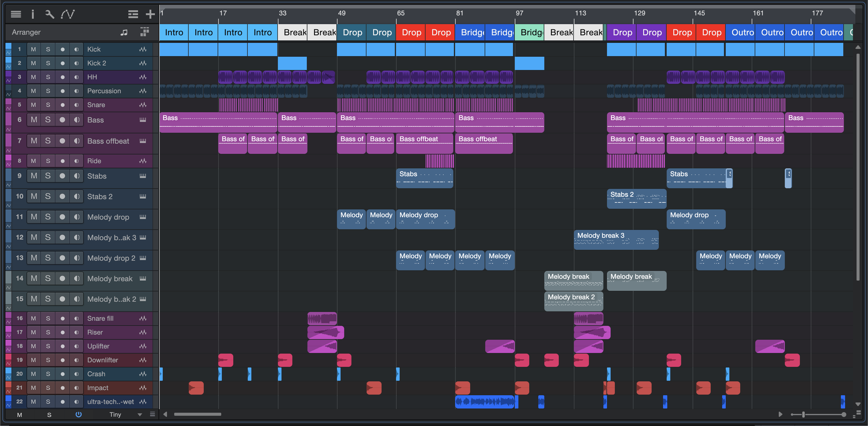
Task: Click the global Solo button at bottom
Action: (x=49, y=415)
